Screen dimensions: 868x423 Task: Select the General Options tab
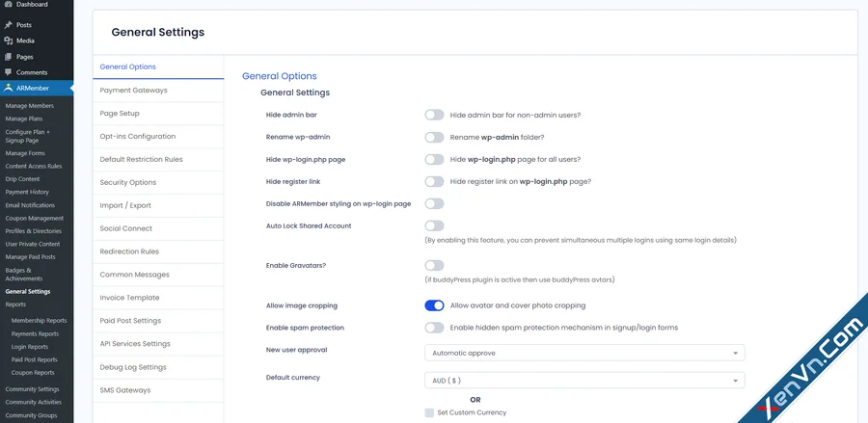pyautogui.click(x=158, y=66)
